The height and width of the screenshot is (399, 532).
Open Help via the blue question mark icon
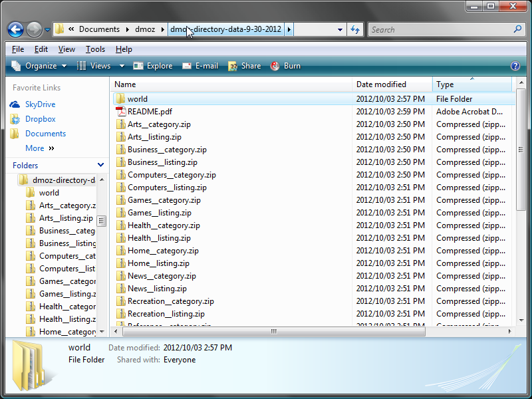[x=515, y=66]
